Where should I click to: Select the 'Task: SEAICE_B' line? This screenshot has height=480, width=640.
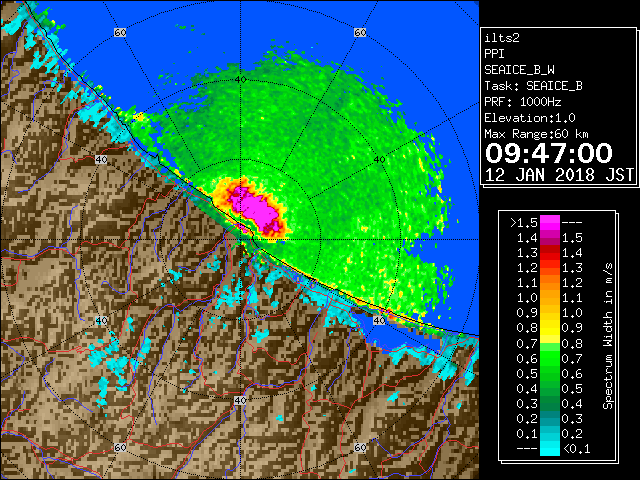pyautogui.click(x=533, y=86)
